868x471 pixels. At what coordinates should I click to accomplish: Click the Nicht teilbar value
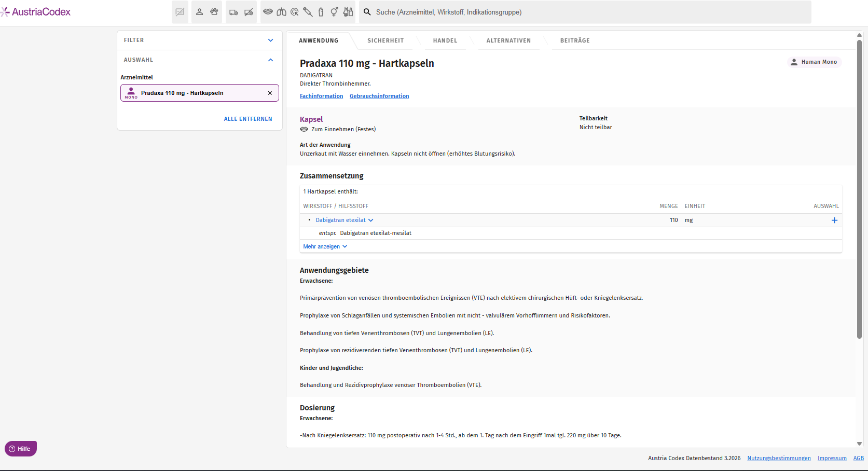coord(596,127)
